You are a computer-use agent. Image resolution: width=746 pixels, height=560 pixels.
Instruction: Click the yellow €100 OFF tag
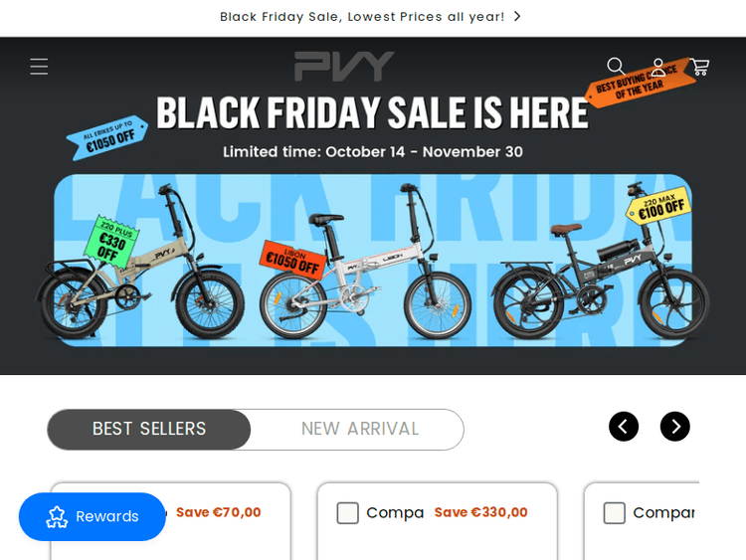[658, 205]
